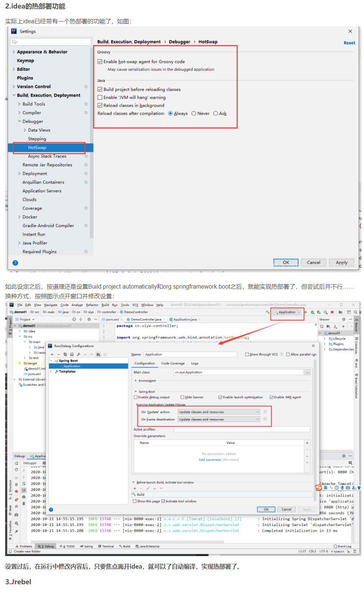The image size is (364, 592).
Task: Click Active profiles input field
Action: (x=242, y=429)
